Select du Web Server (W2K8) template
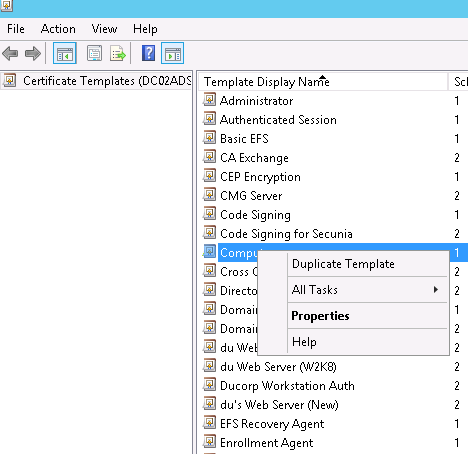Viewport: 468px width, 454px height. 278,367
